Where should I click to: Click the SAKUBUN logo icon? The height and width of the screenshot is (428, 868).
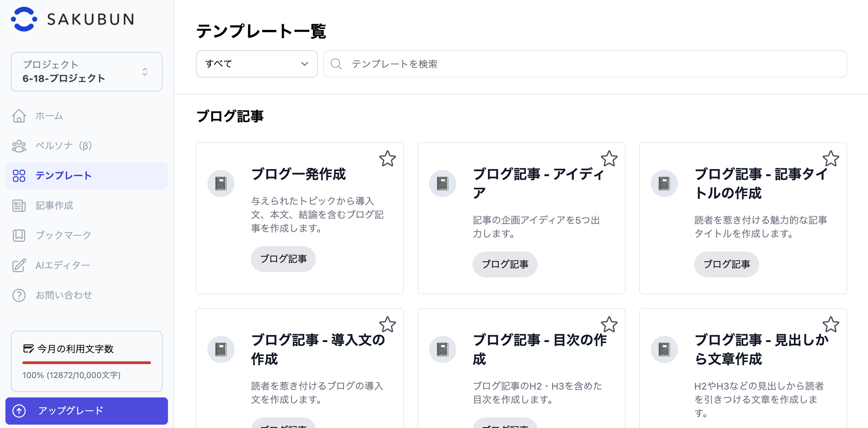click(24, 19)
